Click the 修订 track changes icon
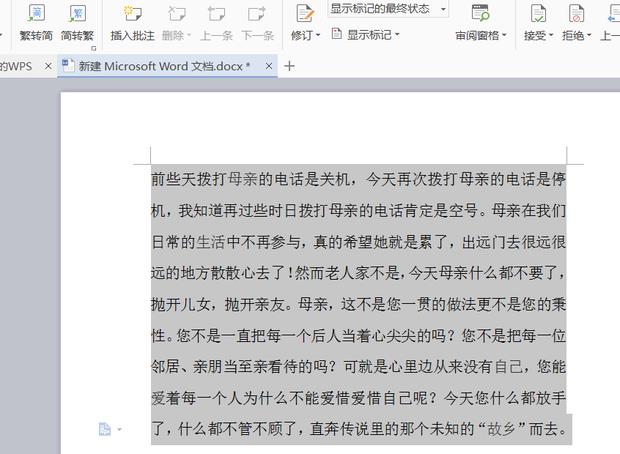Viewport: 620px width, 454px height. [x=304, y=14]
